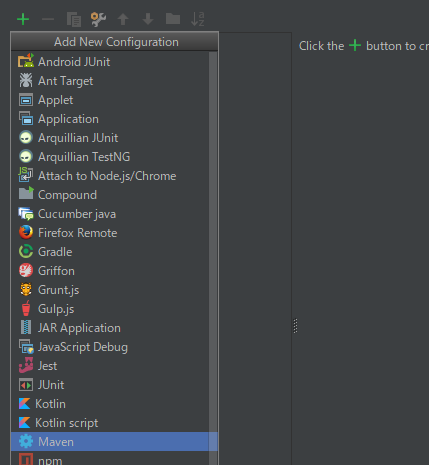429x465 pixels.
Task: Click the Grunt.js boar icon
Action: pyautogui.click(x=26, y=290)
